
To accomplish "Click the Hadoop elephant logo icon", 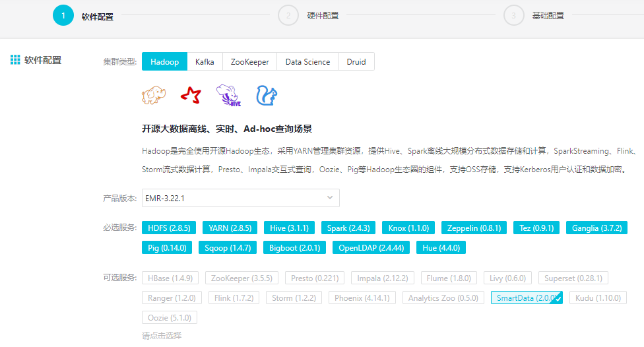I will coord(154,95).
